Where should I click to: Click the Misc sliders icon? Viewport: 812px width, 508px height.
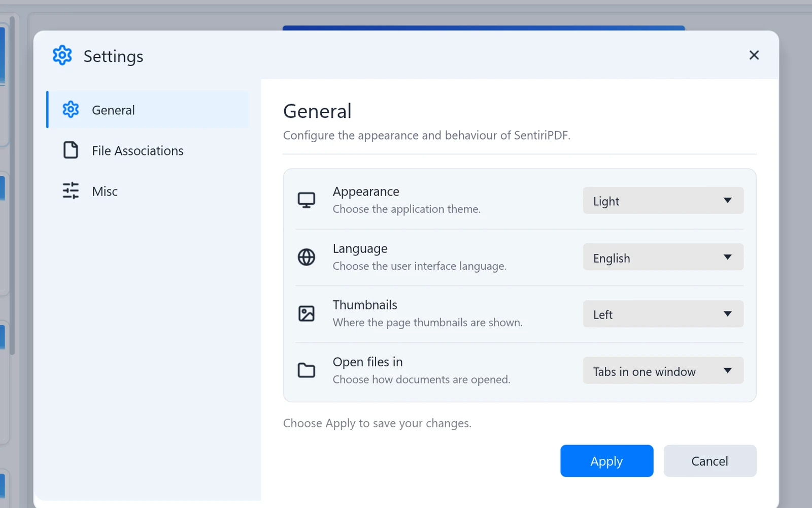pyautogui.click(x=71, y=190)
